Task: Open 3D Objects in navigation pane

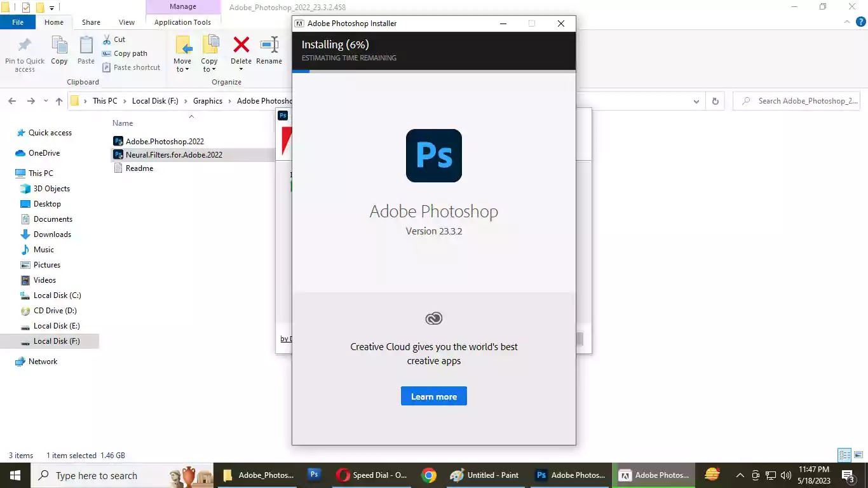Action: click(x=51, y=189)
